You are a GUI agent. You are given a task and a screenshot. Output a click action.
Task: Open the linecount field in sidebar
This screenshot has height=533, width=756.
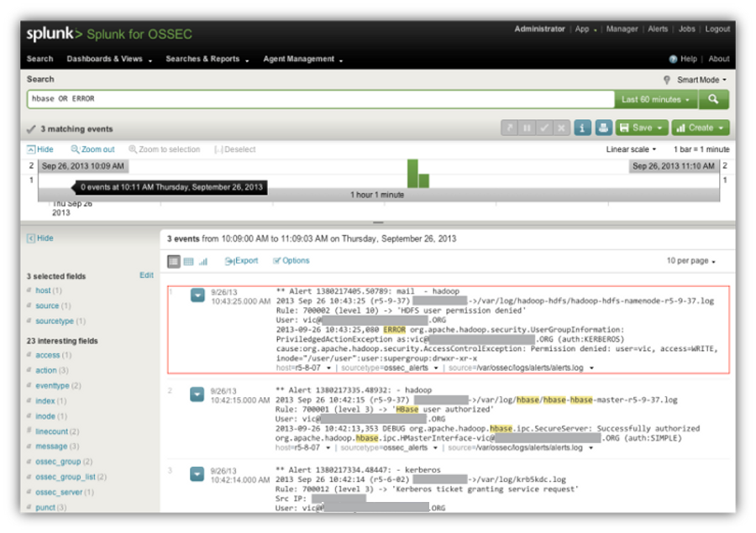click(x=51, y=431)
